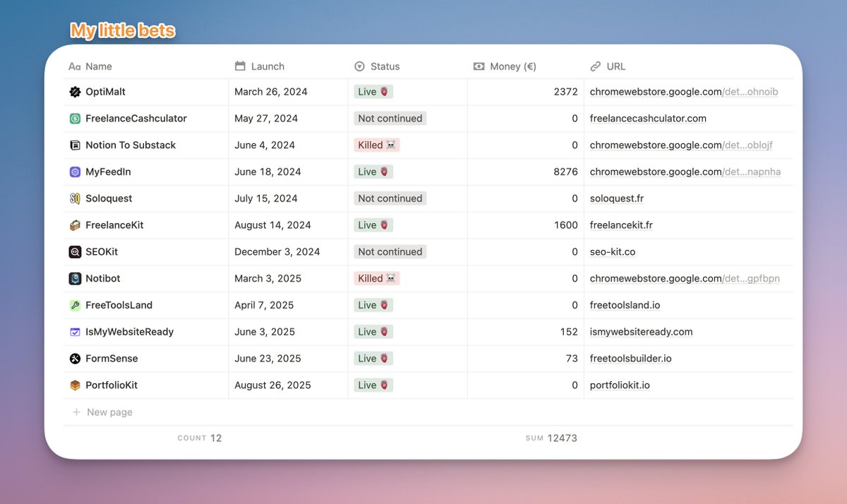Click the MyFeedIn page icon
The image size is (847, 504).
click(75, 172)
